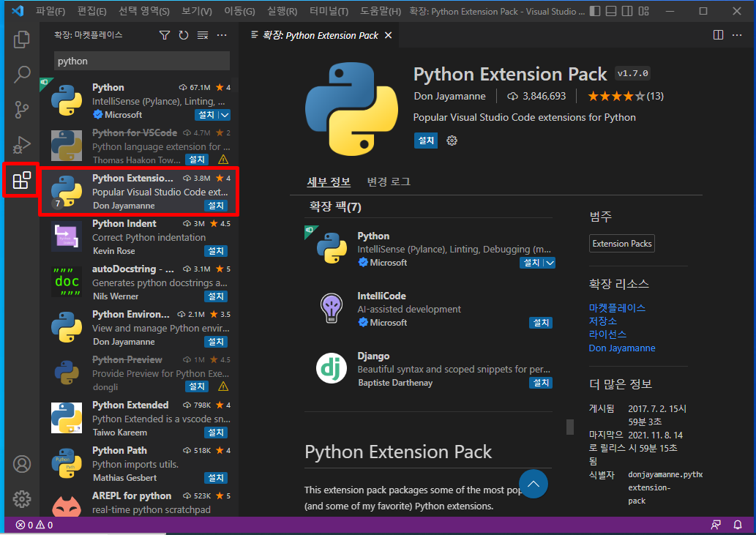The image size is (756, 535).
Task: Click the blue scroll-to-top arrow button
Action: tap(534, 484)
